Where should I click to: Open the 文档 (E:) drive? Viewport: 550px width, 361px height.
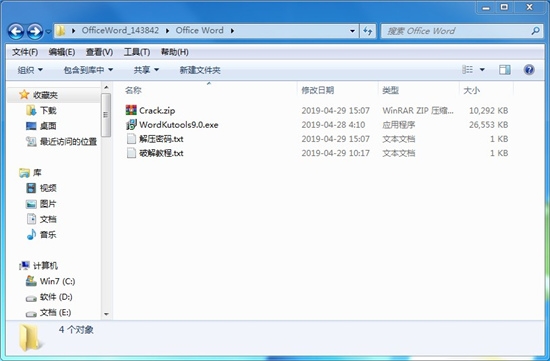coord(55,313)
